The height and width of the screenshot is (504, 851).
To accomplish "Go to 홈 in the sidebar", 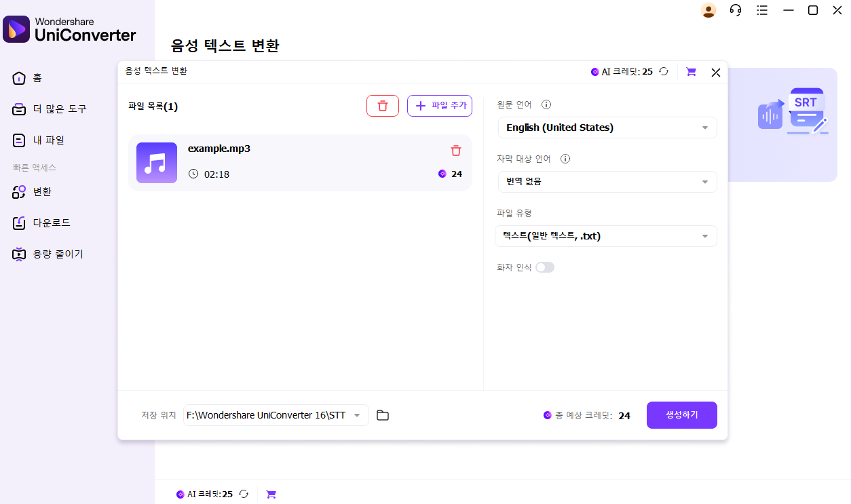I will click(37, 78).
